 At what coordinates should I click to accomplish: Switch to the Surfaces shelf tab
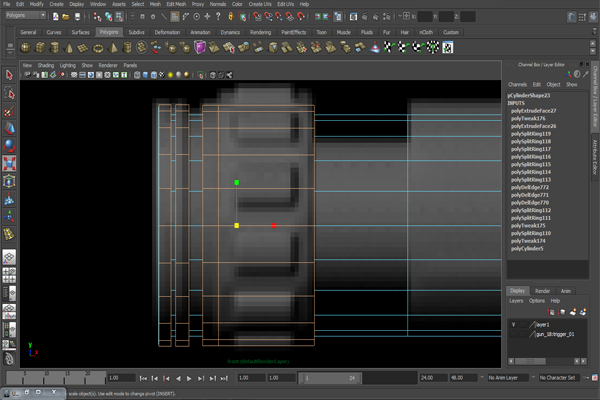point(80,32)
